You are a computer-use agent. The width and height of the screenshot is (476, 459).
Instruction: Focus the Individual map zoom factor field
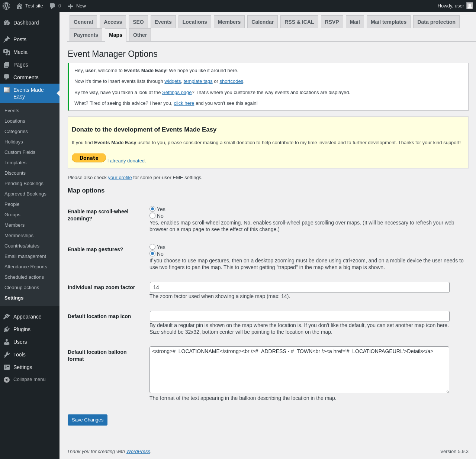[x=300, y=287]
